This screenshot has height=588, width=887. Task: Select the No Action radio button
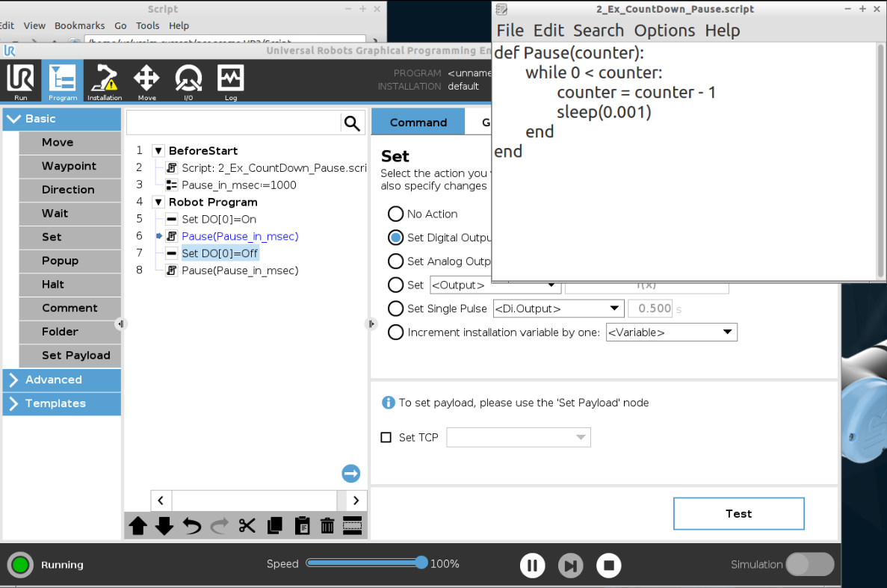click(395, 214)
